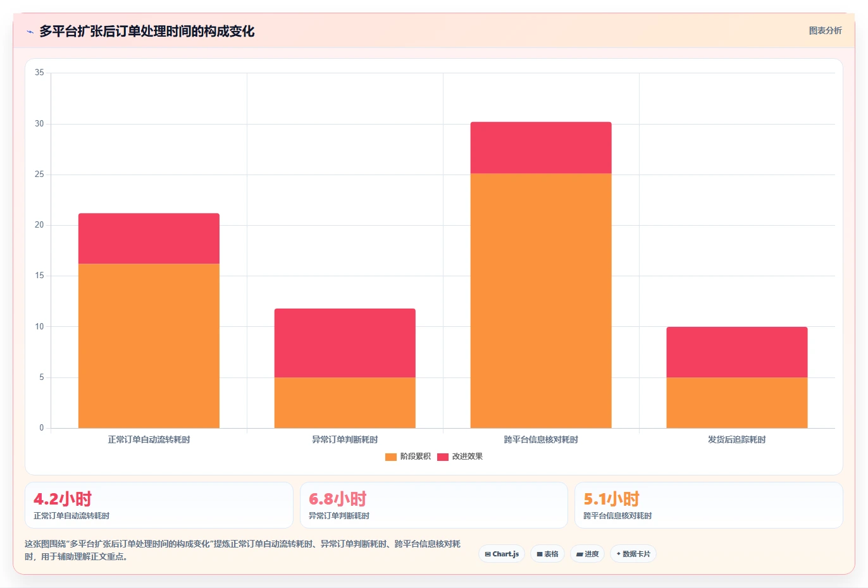Viewport: 868px width, 588px height.
Task: Click the orange segment of 正常订单自动流转耗时 bar
Action: (149, 346)
